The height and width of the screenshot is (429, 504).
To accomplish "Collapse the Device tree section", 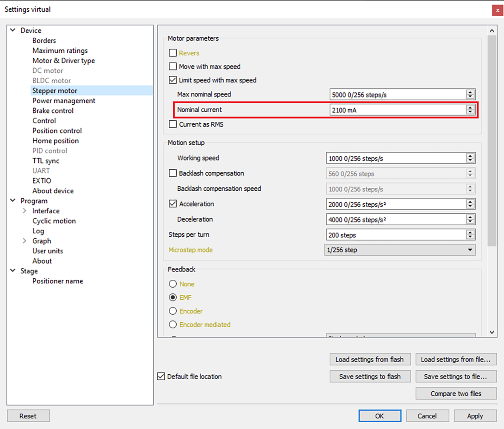I will tap(13, 30).
